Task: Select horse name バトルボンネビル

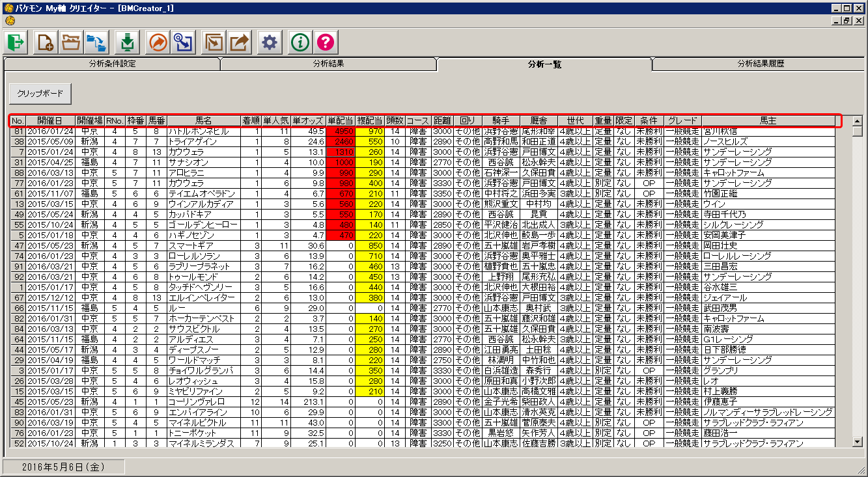Action: (203, 131)
